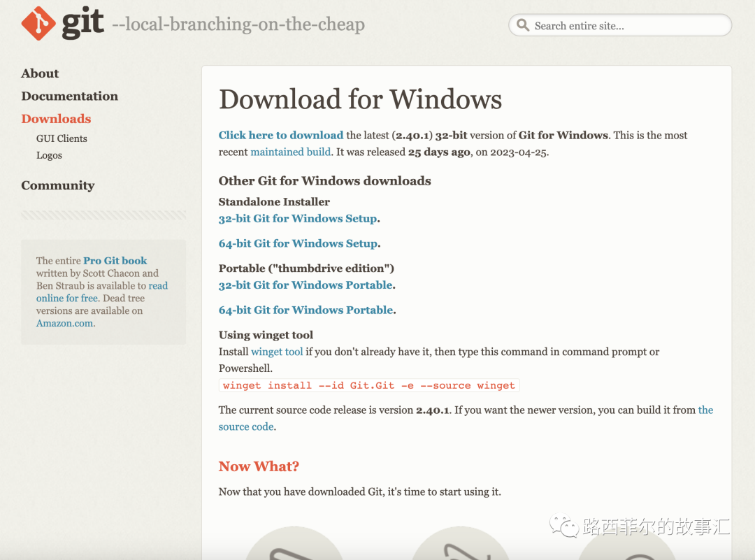Image resolution: width=755 pixels, height=560 pixels.
Task: Click the 'Other Git for Windows downloads' heading
Action: pyautogui.click(x=324, y=181)
